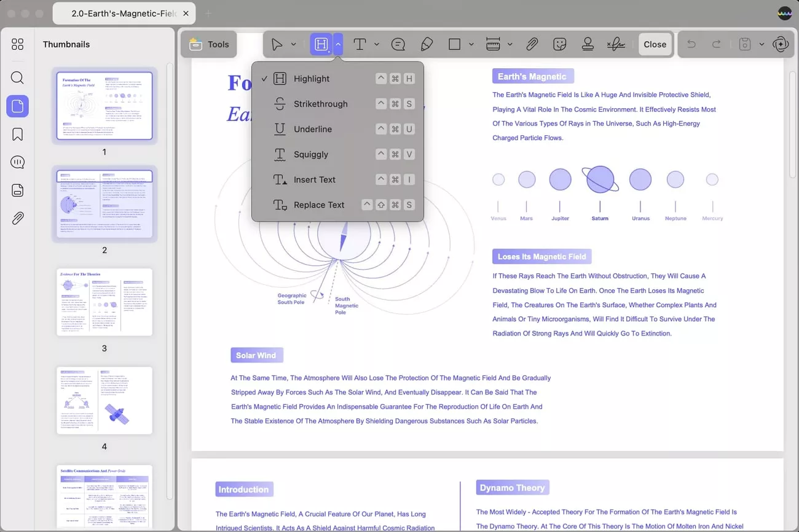799x532 pixels.
Task: Toggle the Highlight checkmark in the menu
Action: pos(264,78)
